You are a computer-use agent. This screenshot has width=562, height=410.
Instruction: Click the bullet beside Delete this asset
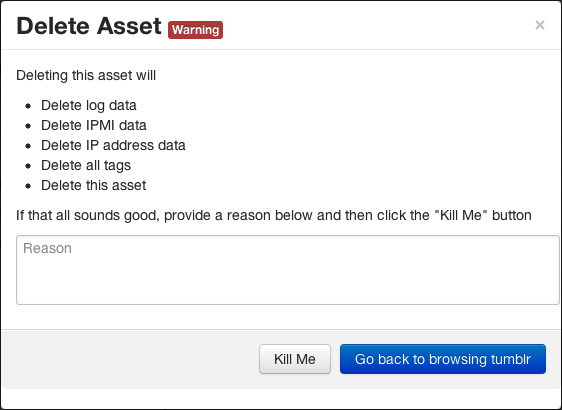point(28,186)
